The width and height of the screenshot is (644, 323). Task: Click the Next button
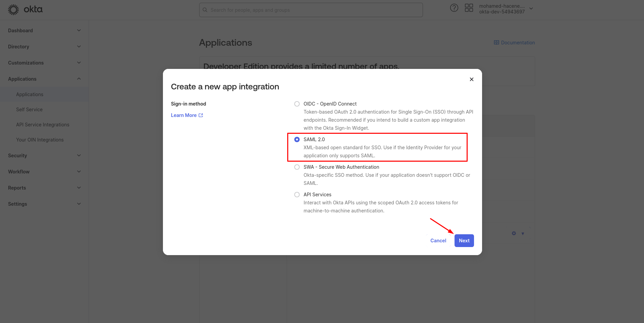point(464,241)
